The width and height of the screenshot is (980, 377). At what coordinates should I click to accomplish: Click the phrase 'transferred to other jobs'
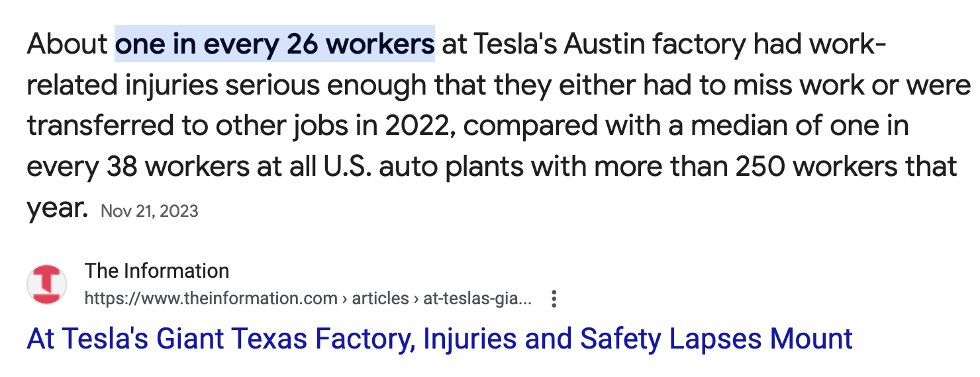pos(162,126)
